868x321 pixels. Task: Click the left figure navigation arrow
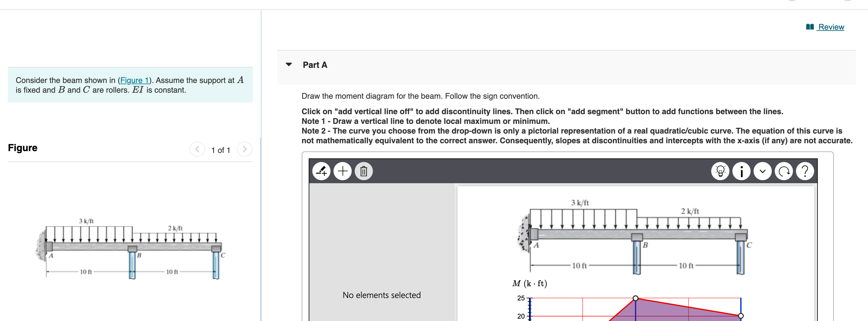[x=197, y=149]
